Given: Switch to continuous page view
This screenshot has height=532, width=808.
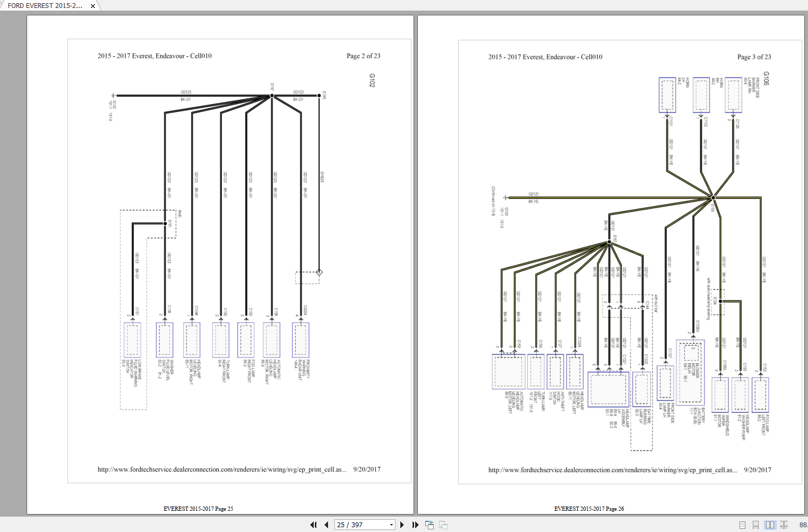Looking at the screenshot, I should coord(755,525).
